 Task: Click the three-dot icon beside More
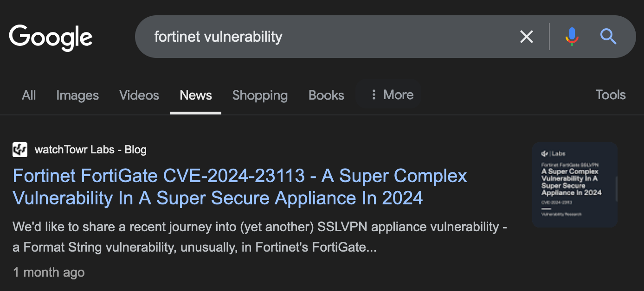pos(374,95)
